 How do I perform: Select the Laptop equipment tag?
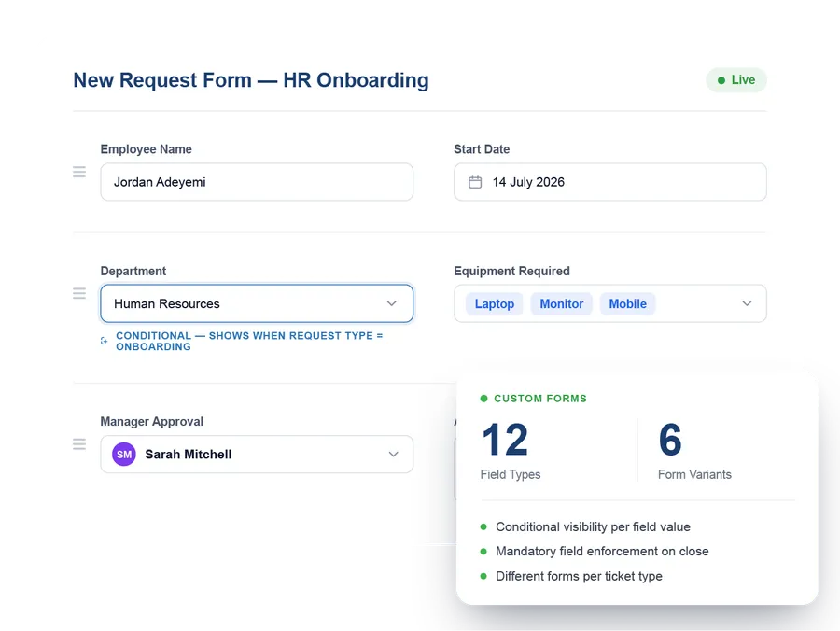click(x=494, y=303)
